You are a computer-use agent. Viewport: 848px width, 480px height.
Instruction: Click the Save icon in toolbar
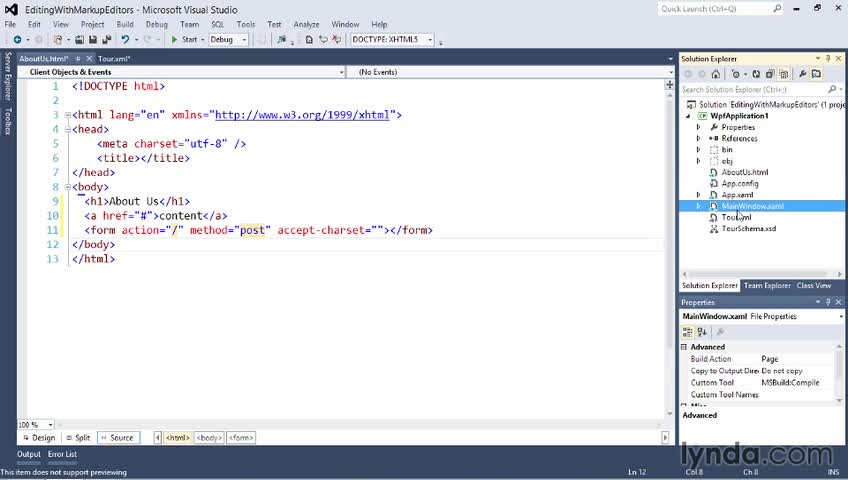(x=93, y=39)
